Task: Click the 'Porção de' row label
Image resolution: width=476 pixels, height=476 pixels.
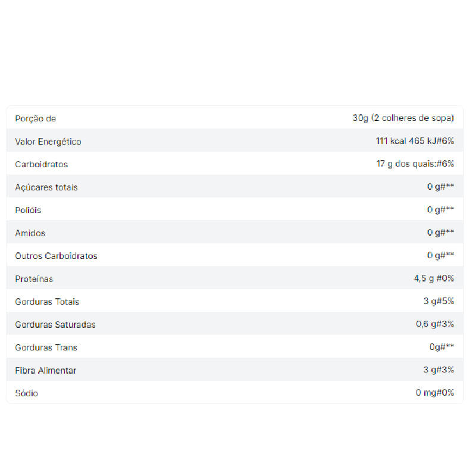Action: click(35, 118)
